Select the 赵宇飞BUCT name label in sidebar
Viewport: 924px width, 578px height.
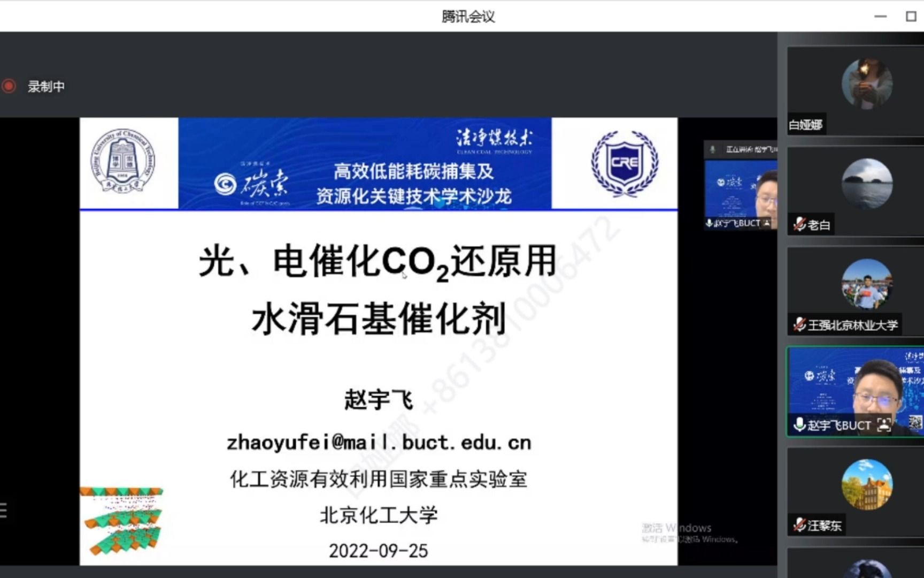point(839,425)
